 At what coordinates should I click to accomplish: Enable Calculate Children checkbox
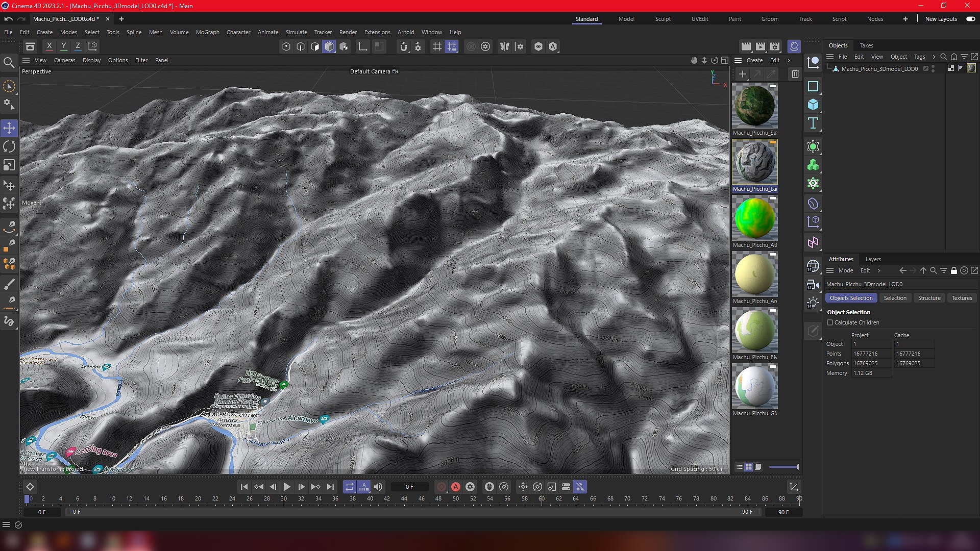pyautogui.click(x=830, y=322)
